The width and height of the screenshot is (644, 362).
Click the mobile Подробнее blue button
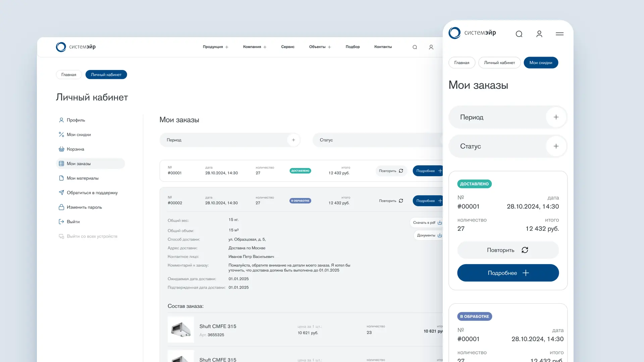pos(508,273)
